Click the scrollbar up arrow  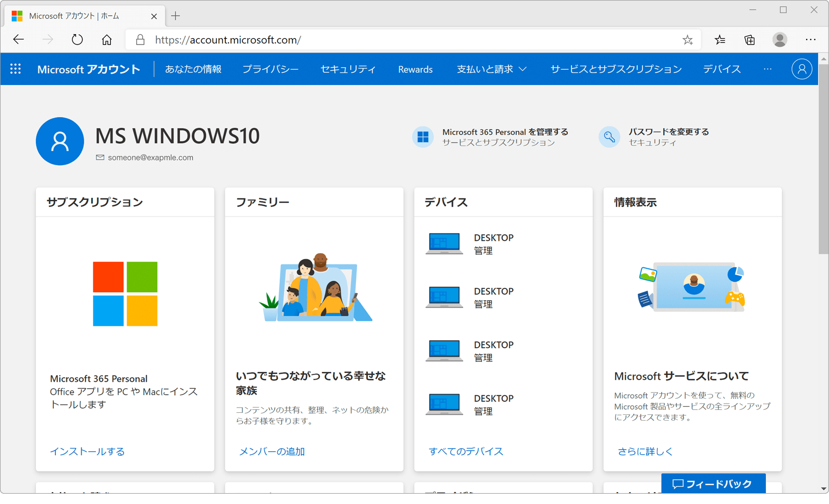click(824, 59)
